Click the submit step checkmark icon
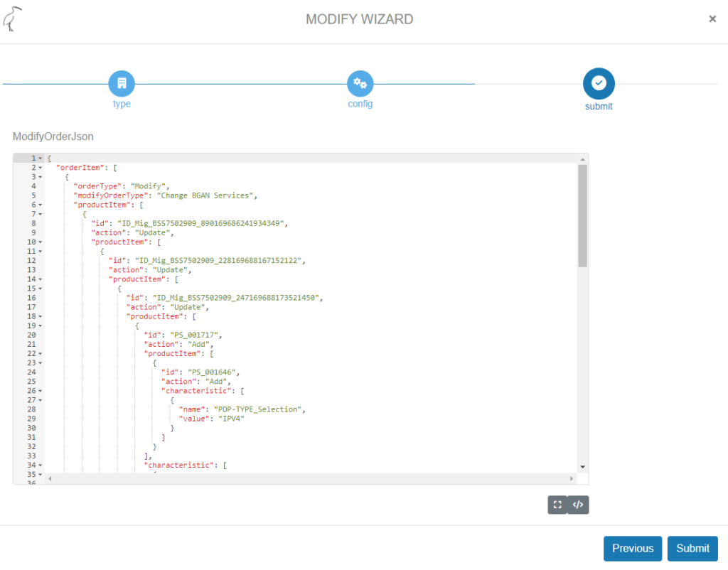The width and height of the screenshot is (728, 570). (599, 84)
